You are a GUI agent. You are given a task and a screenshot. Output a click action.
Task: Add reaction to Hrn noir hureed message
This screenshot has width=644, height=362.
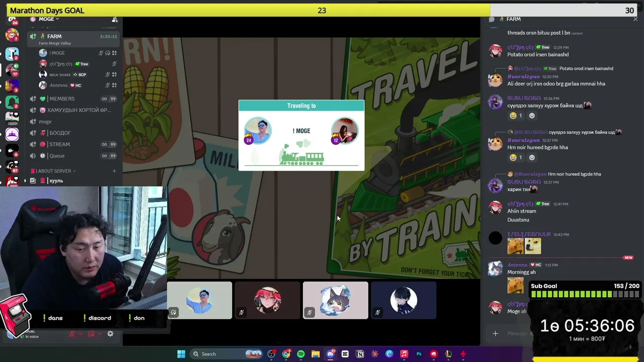click(x=532, y=157)
